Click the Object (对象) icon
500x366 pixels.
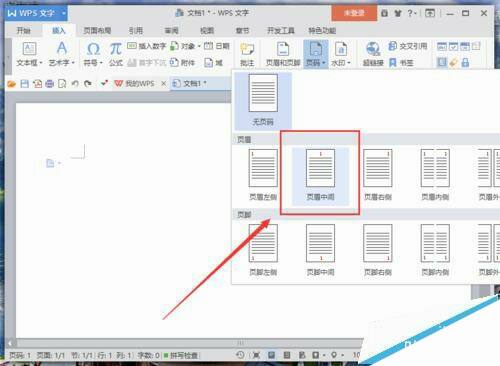coord(175,46)
